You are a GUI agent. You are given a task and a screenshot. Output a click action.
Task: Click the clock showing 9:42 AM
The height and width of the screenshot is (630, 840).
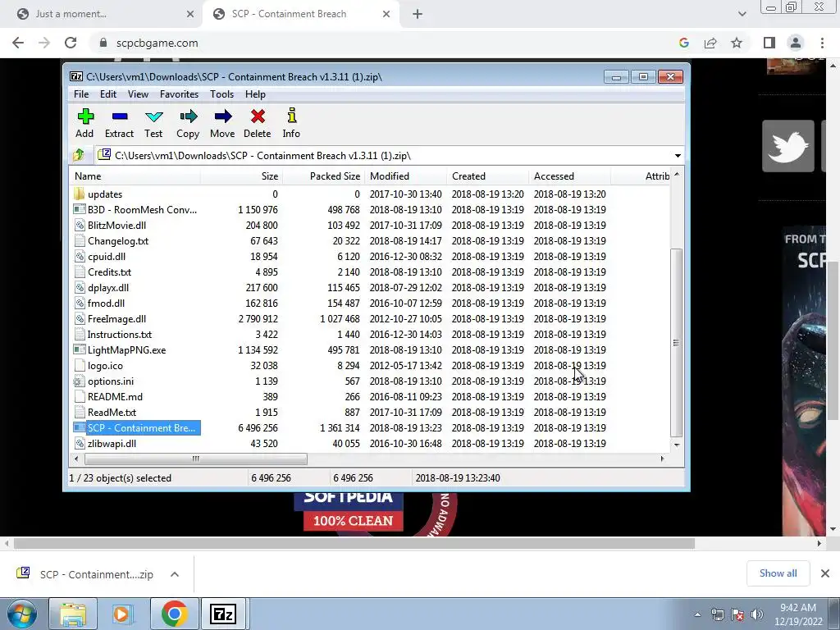coord(797,614)
